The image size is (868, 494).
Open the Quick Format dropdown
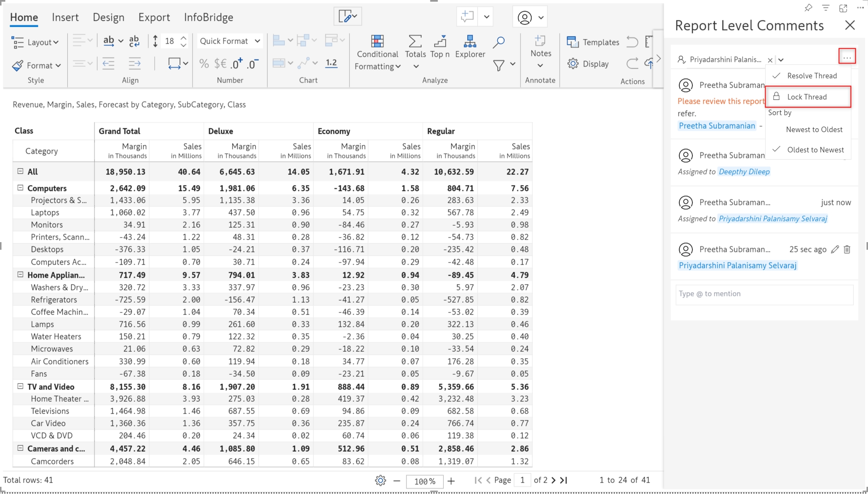[x=230, y=41]
